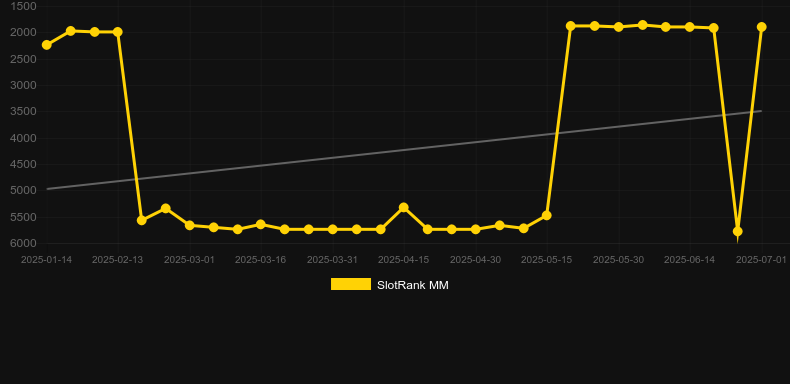Click the 1500 y-axis label
790x384 pixels.
[23, 6]
